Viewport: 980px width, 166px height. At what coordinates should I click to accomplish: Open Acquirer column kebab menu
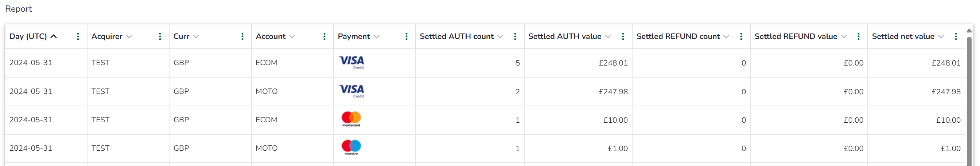coord(160,36)
